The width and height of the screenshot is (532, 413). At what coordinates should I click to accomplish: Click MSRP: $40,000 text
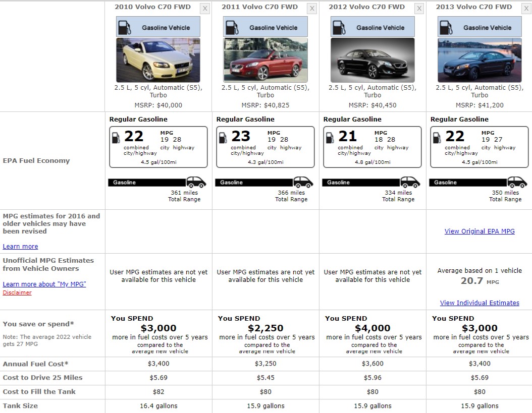(158, 105)
